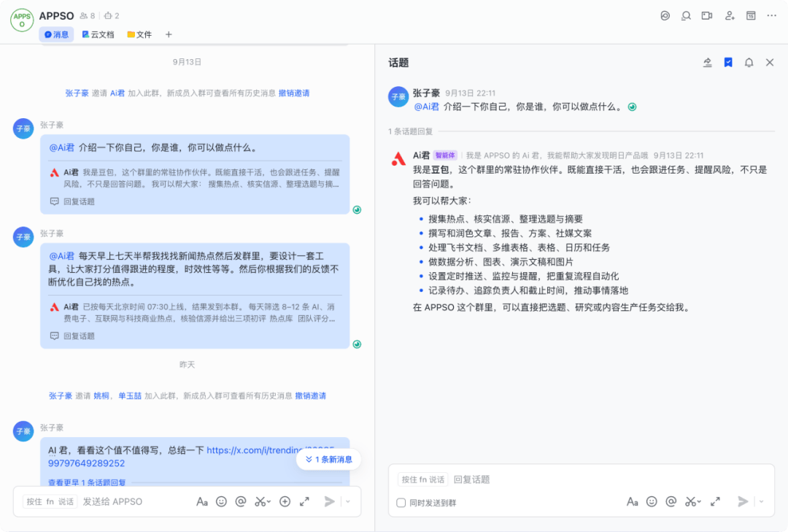The height and width of the screenshot is (532, 788).
Task: Click read-status icon beside the daily news message
Action: (x=357, y=344)
